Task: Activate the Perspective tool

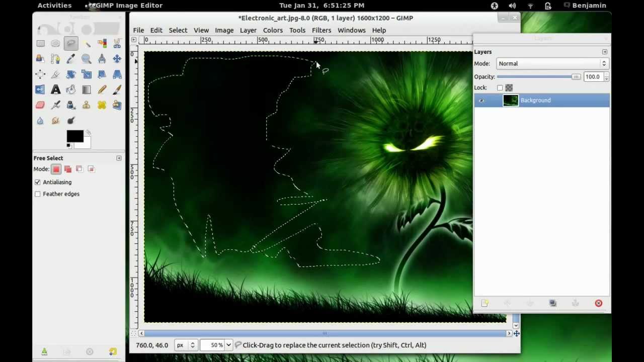Action: click(x=117, y=74)
